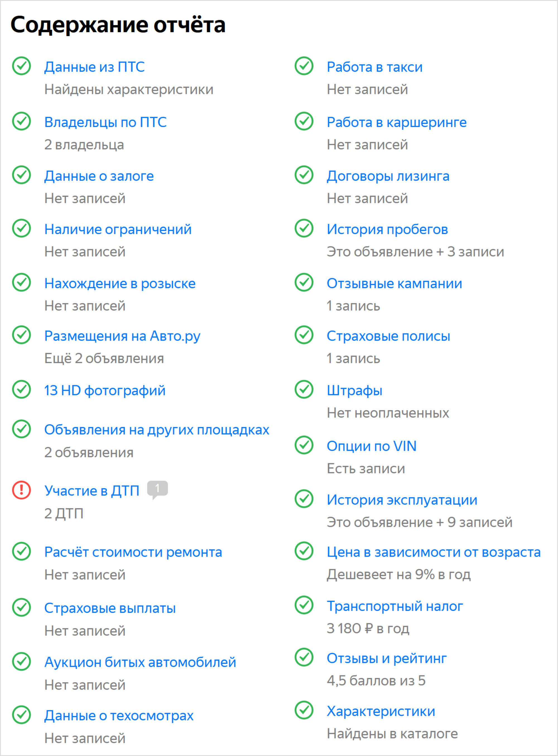Image resolution: width=558 pixels, height=756 pixels.
Task: Open Отзывные кампании report section
Action: point(394,283)
